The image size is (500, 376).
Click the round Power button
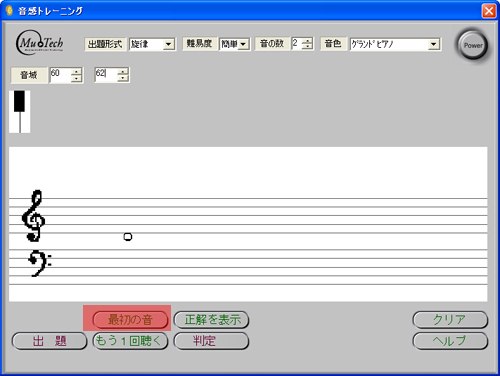click(472, 45)
